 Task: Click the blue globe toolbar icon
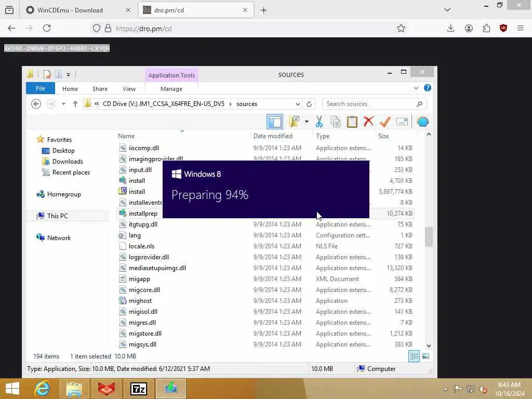pyautogui.click(x=423, y=122)
